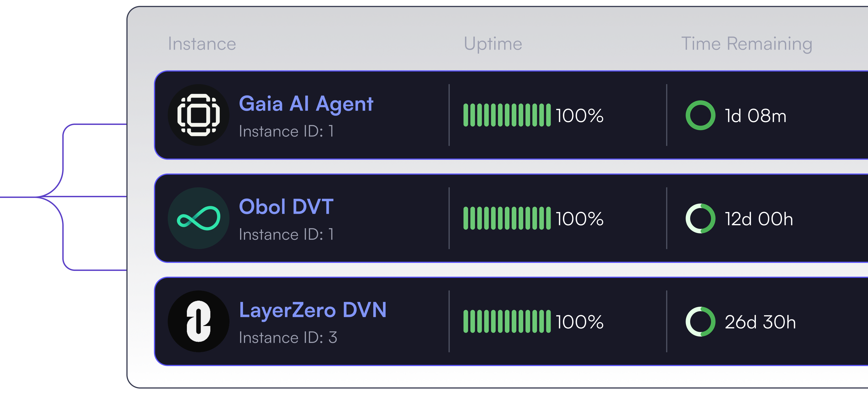The width and height of the screenshot is (868, 394).
Task: Sort by the Instance column header
Action: pos(202,44)
